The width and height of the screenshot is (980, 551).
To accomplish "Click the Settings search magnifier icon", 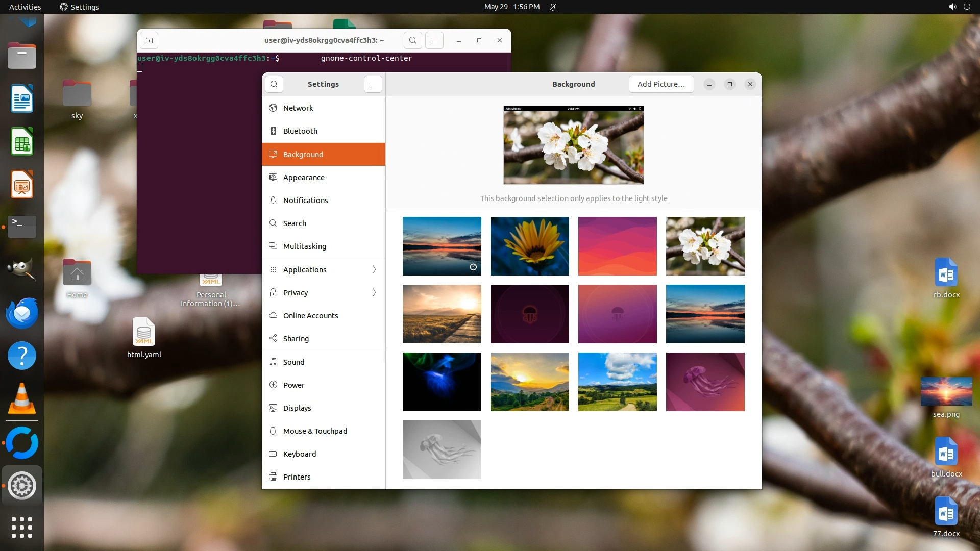I will point(274,84).
